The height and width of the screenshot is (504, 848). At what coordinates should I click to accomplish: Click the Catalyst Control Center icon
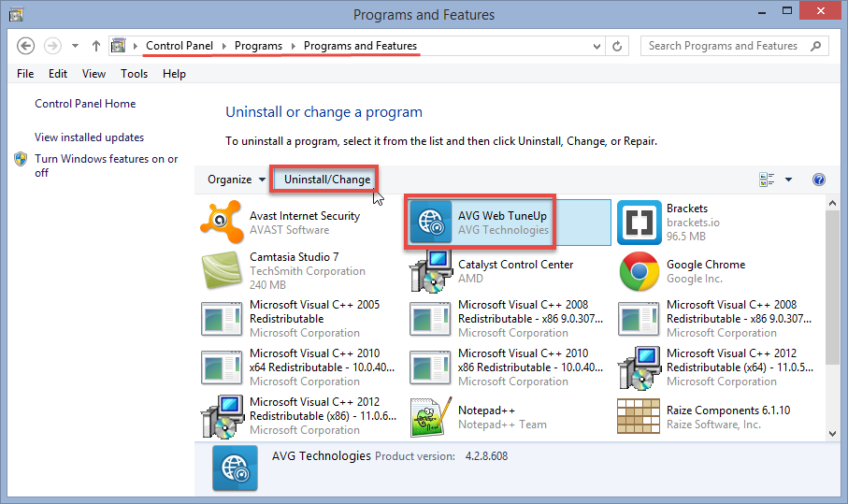click(x=430, y=270)
